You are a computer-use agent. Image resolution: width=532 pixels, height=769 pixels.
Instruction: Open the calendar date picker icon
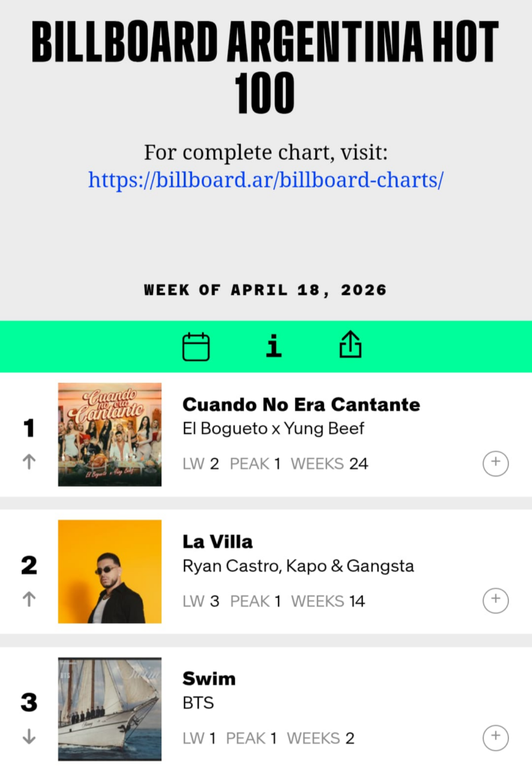[x=196, y=347]
